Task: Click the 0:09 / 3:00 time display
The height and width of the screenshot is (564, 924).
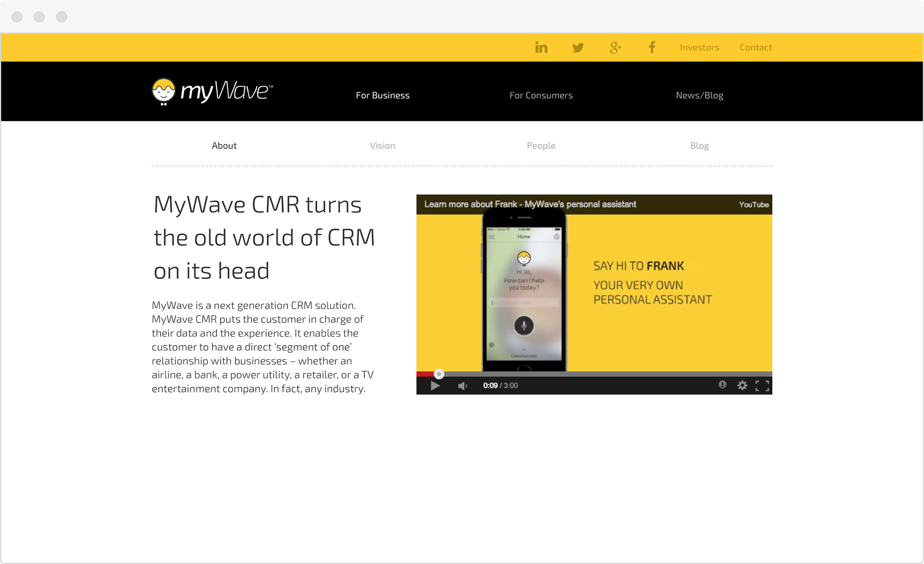Action: tap(500, 385)
